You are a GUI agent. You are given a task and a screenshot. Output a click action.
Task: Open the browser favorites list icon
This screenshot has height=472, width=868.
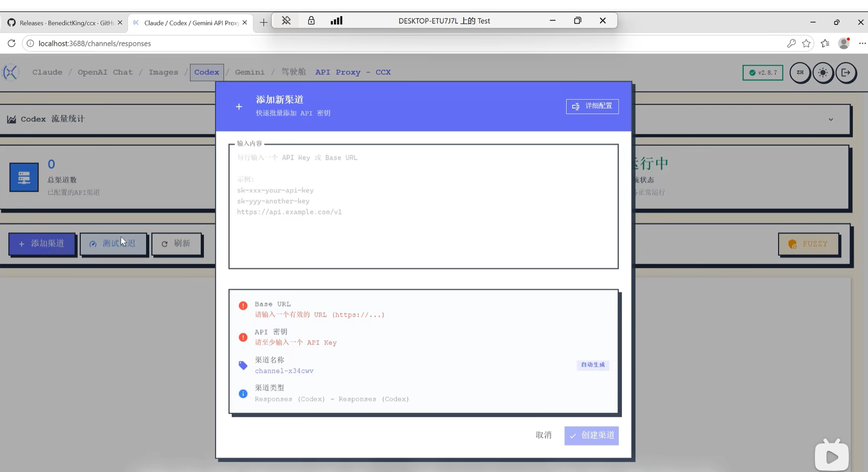(825, 43)
